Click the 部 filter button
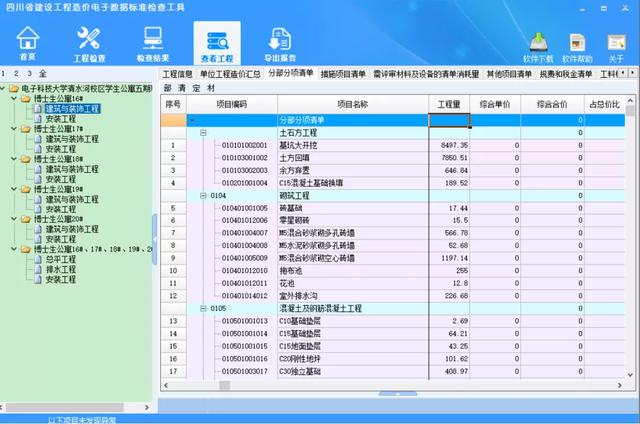 pyautogui.click(x=167, y=88)
